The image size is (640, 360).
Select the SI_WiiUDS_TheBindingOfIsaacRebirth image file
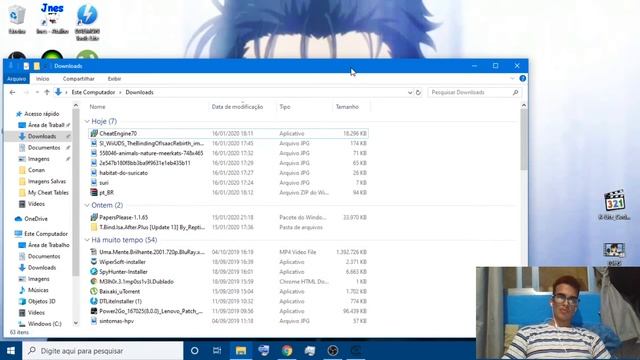pyautogui.click(x=228, y=143)
